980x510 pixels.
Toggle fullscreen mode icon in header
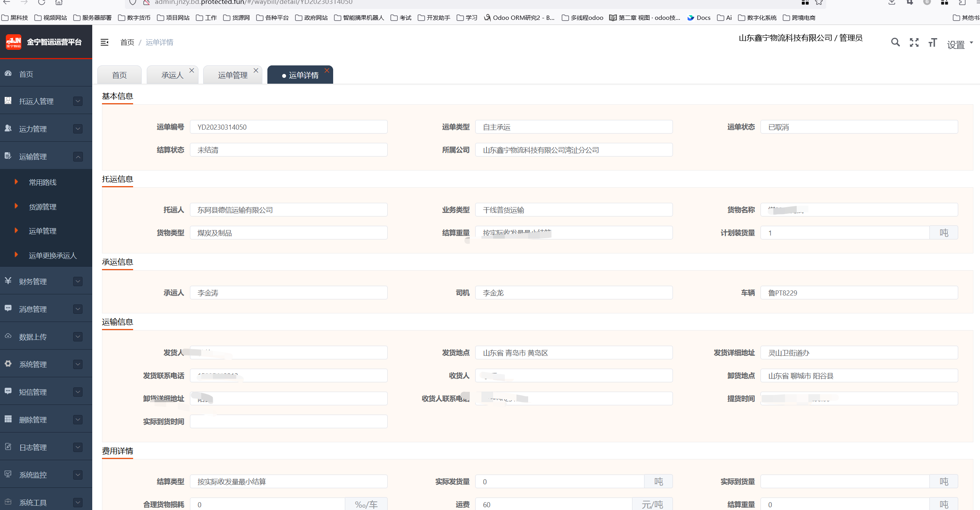pos(914,42)
